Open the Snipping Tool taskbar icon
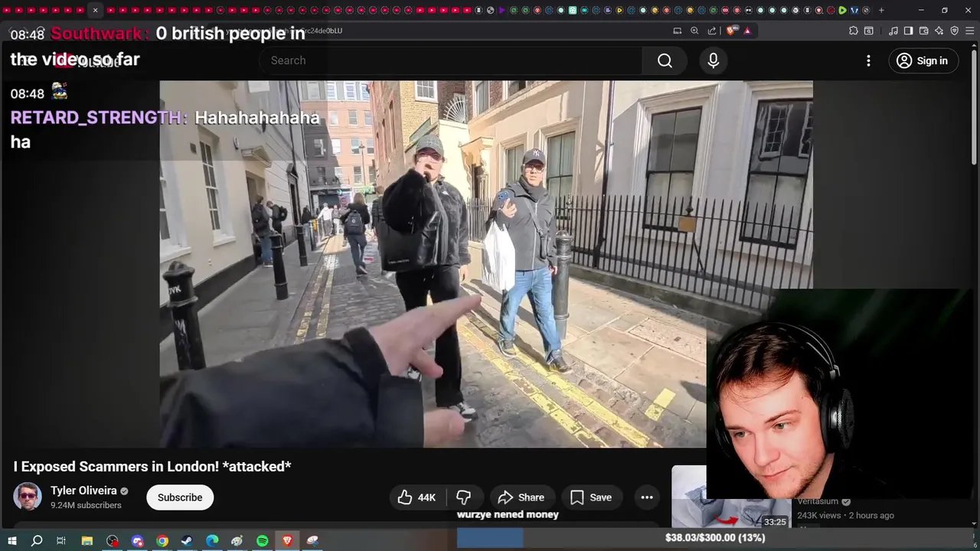The height and width of the screenshot is (551, 980). pos(312,541)
